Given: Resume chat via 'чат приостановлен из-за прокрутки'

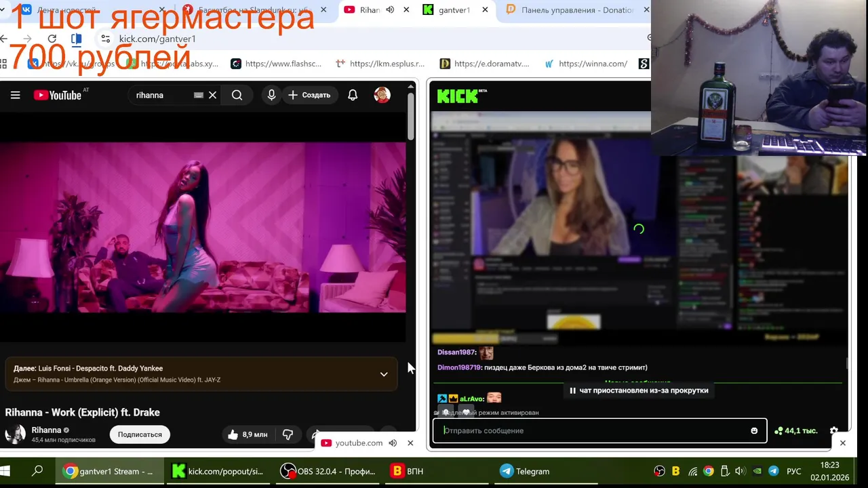Looking at the screenshot, I should coord(638,390).
